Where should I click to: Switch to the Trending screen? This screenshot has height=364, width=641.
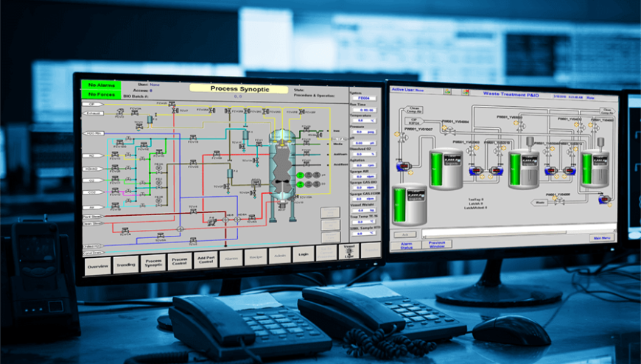point(125,265)
